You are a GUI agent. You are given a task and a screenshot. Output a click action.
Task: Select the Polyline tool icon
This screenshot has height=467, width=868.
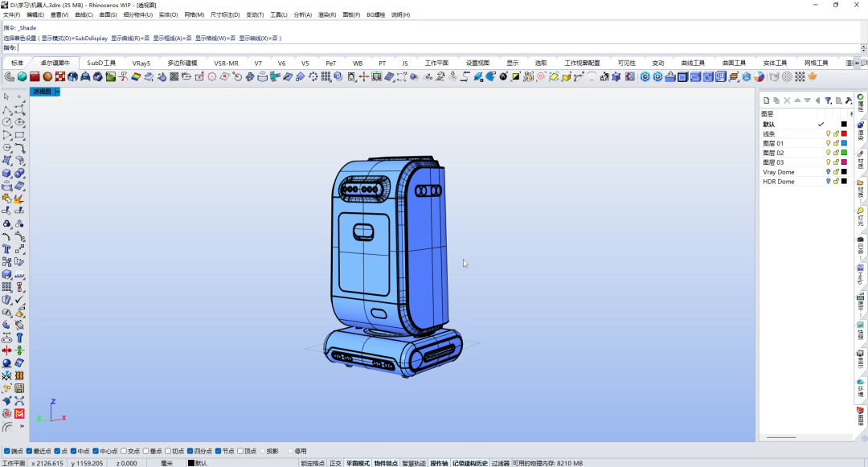click(x=6, y=110)
